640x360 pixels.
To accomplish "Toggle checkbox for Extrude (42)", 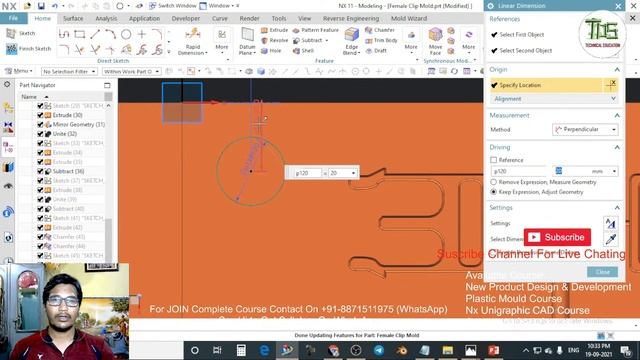I will tap(40, 227).
